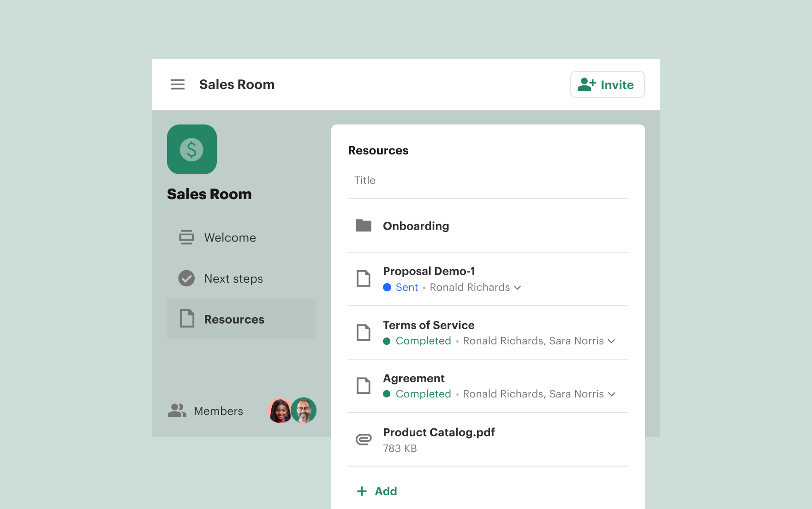Click the Welcome slides icon
This screenshot has width=812, height=509.
pyautogui.click(x=186, y=237)
